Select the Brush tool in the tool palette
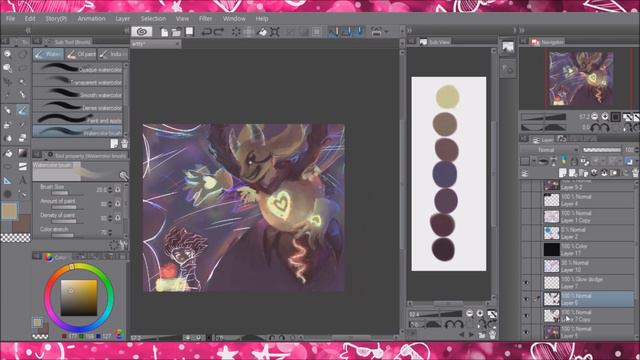 pyautogui.click(x=22, y=110)
